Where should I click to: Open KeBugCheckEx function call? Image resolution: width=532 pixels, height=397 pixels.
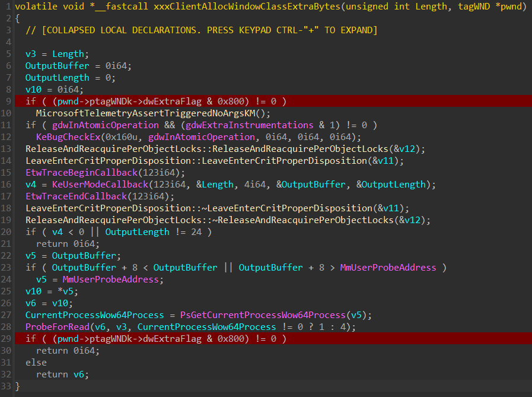68,137
